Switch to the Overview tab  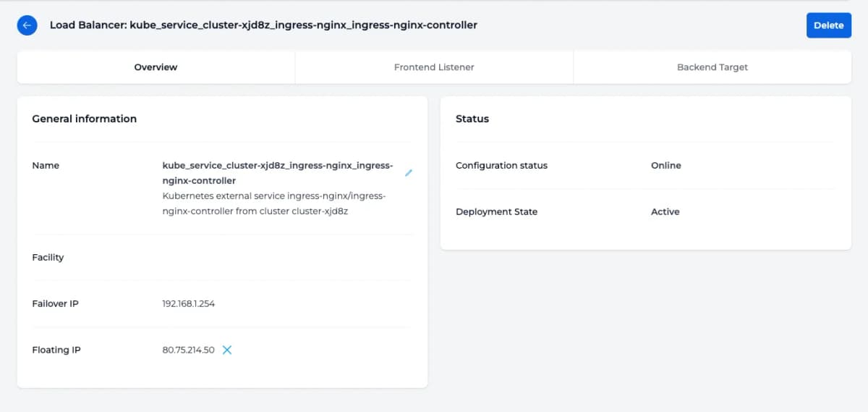(156, 67)
